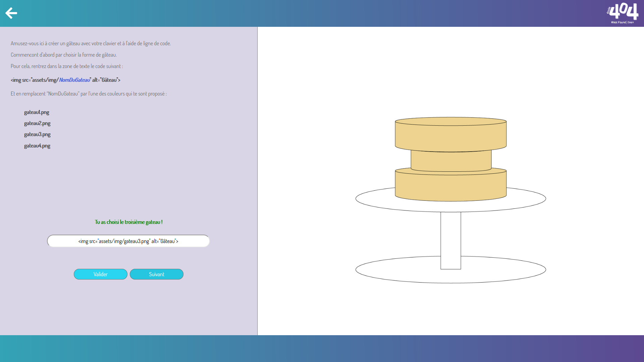Click the green troisième gateau confirmation message
The width and height of the screenshot is (644, 362).
click(x=128, y=222)
